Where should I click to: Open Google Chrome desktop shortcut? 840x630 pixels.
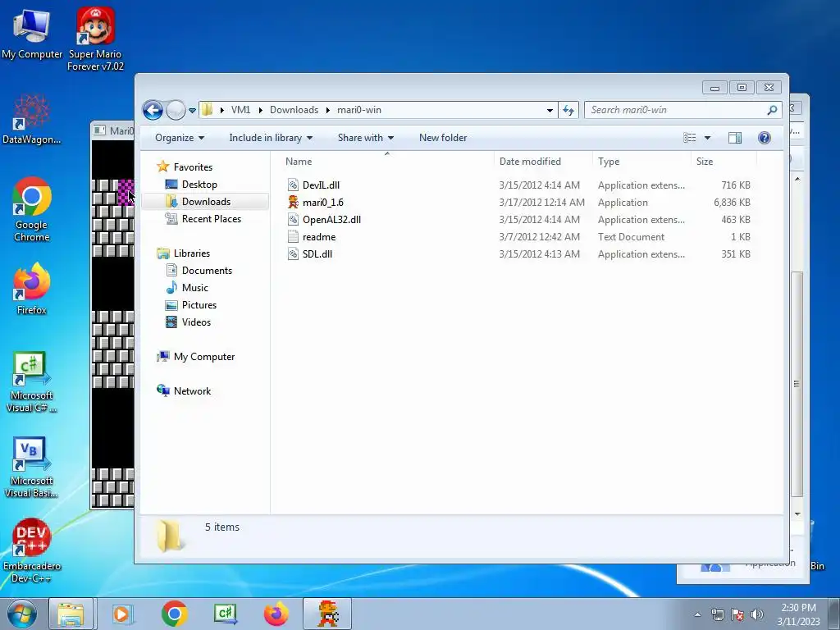32,209
